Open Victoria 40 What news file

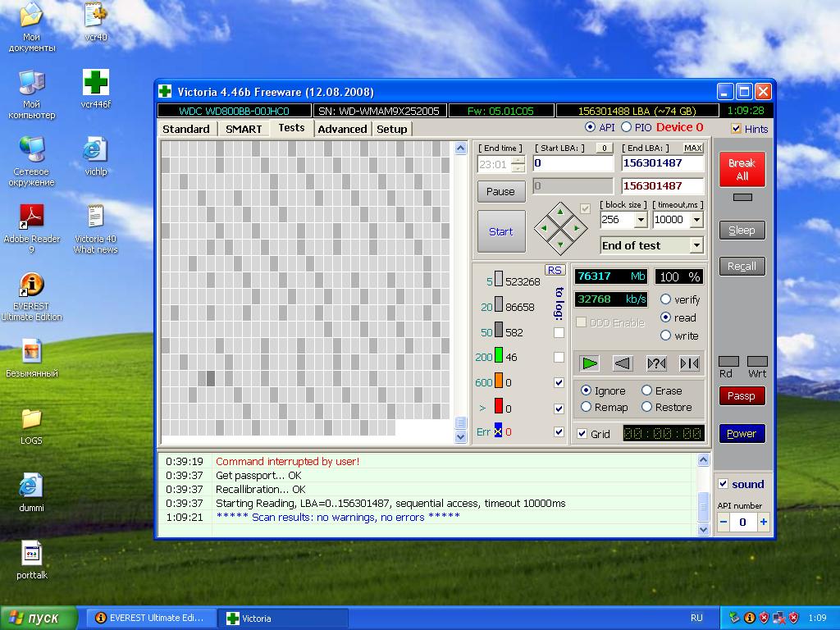coord(95,228)
